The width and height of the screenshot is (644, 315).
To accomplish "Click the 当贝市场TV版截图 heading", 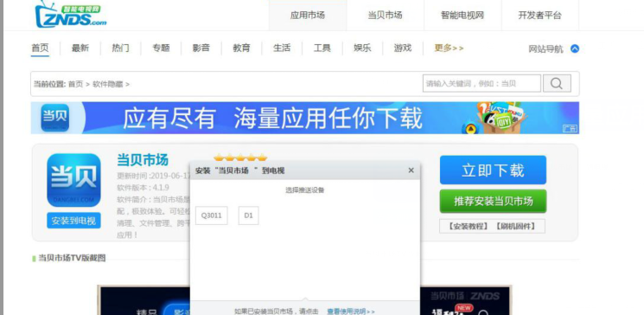I will click(x=72, y=258).
